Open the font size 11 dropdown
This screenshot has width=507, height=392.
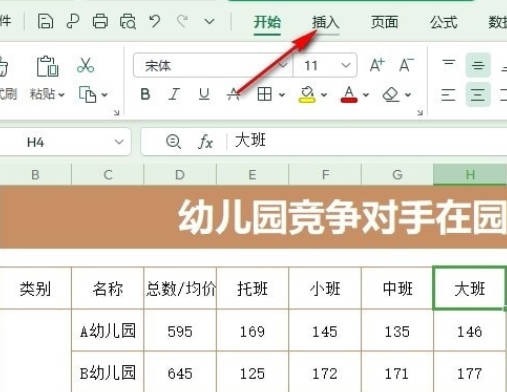pyautogui.click(x=346, y=65)
